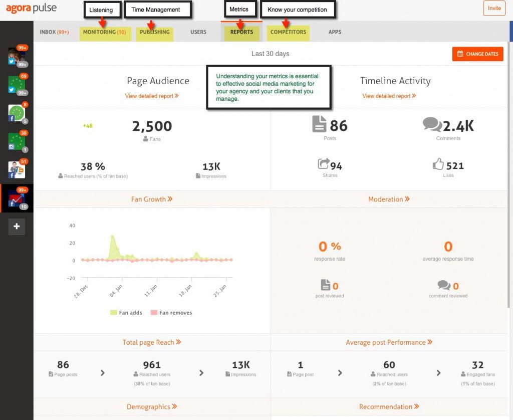Go to the Publishing tab
This screenshot has width=513, height=420.
tap(155, 32)
